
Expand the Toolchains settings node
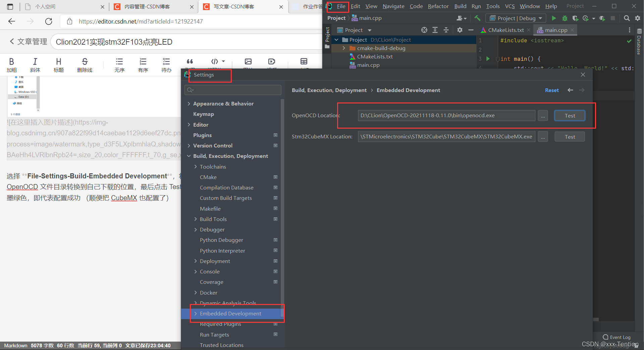pyautogui.click(x=196, y=167)
